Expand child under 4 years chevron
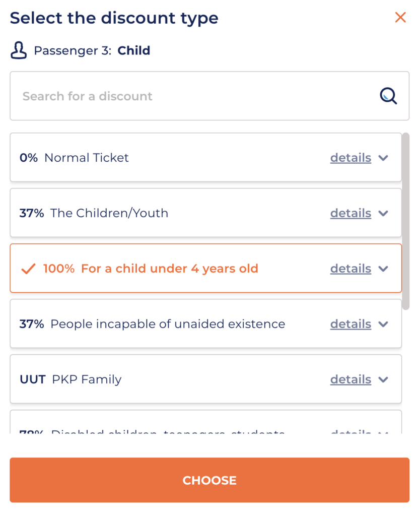The width and height of the screenshot is (420, 516). point(383,269)
